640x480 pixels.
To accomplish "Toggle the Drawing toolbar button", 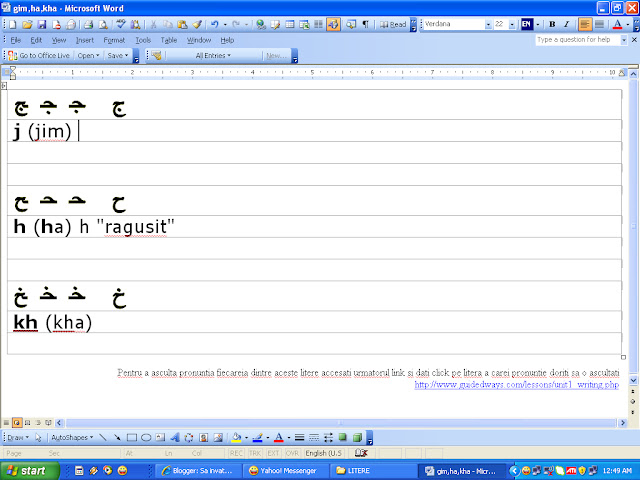I will coord(333,24).
